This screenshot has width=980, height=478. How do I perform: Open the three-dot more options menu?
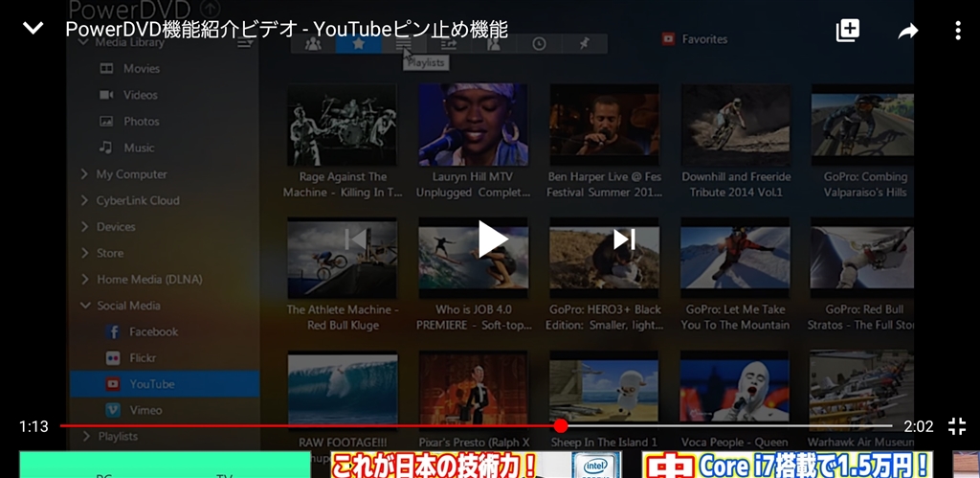tap(957, 30)
